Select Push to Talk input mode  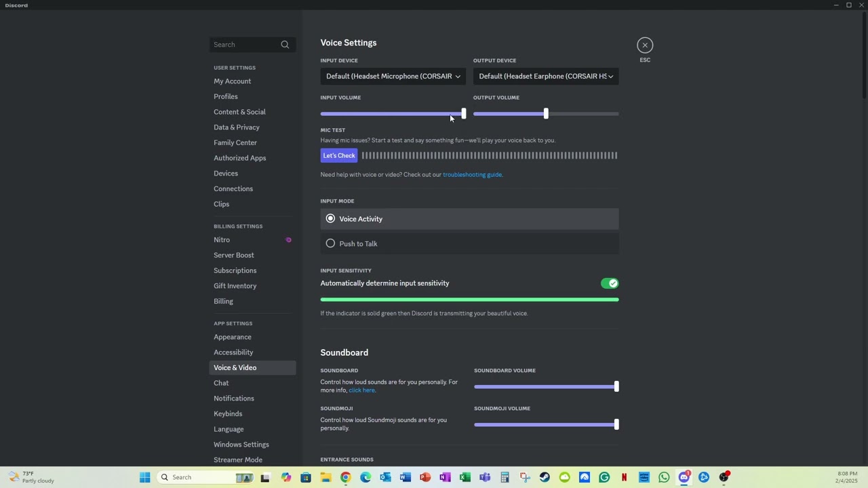click(x=469, y=243)
